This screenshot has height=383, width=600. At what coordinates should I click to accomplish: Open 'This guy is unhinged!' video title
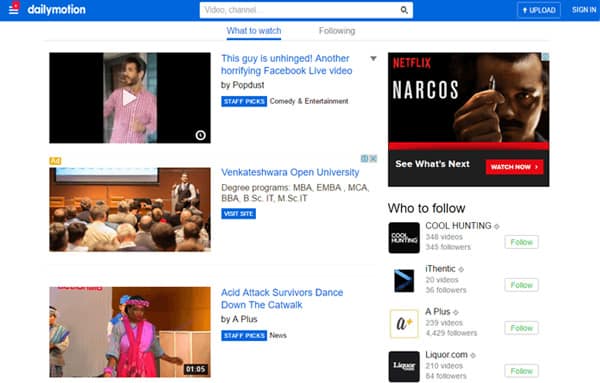(286, 65)
